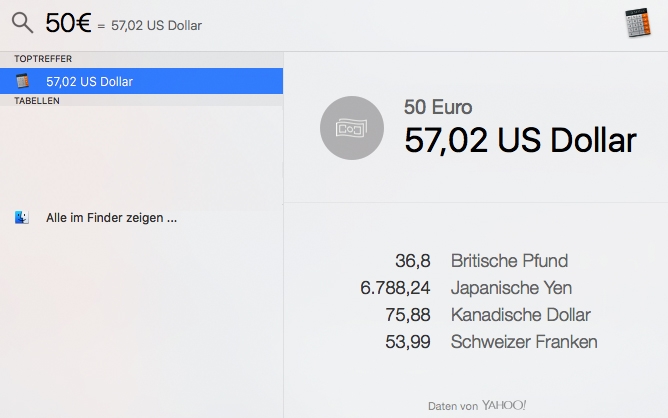The image size is (668, 418).
Task: Click the 50€ search input text
Action: coord(68,23)
